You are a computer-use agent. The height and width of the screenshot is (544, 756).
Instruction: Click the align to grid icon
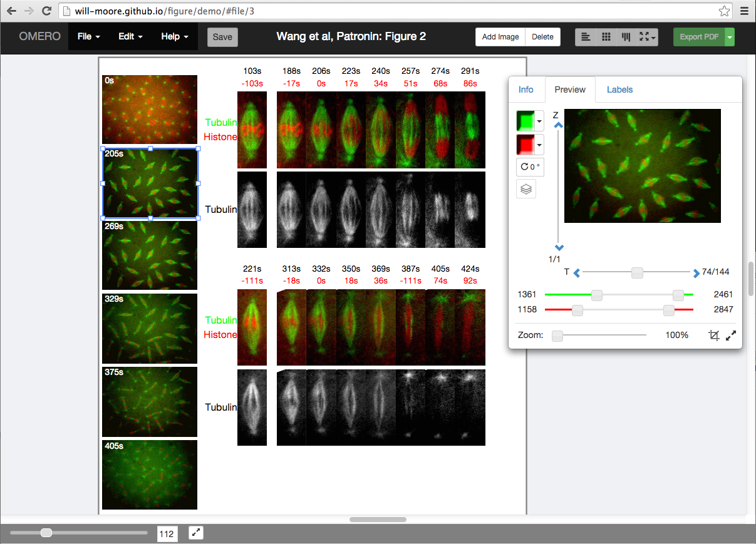click(x=606, y=37)
